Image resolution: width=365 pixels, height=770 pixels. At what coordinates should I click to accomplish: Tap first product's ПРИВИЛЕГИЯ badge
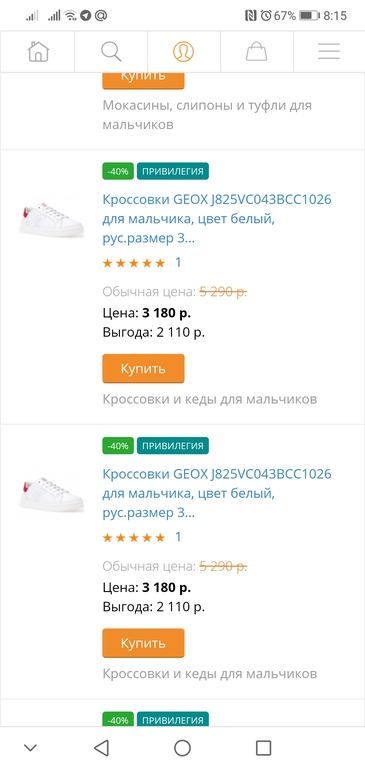(173, 171)
